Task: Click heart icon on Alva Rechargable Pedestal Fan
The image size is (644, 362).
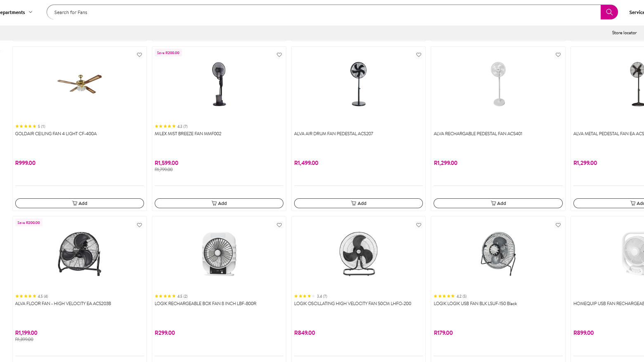Action: click(558, 55)
